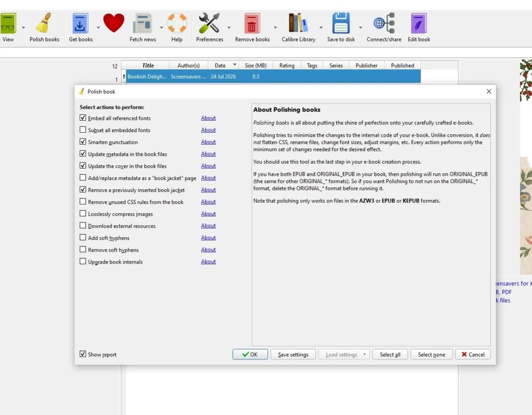Sort by the Author(s) column header
Screen dimensions: 532x415
188,65
